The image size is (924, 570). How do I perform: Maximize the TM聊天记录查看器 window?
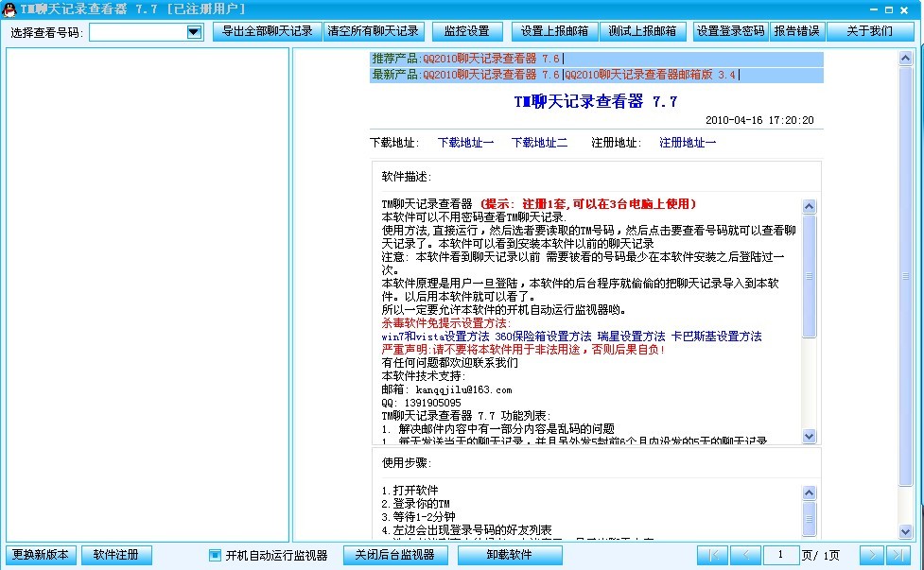[889, 9]
